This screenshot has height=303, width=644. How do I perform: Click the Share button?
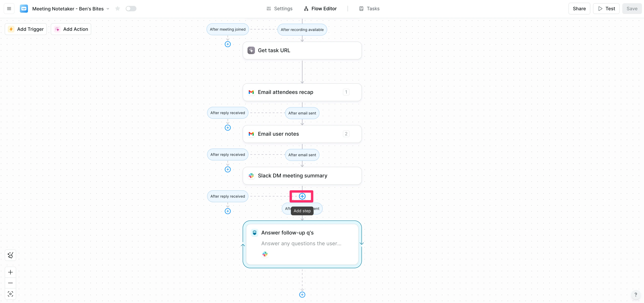pyautogui.click(x=579, y=9)
